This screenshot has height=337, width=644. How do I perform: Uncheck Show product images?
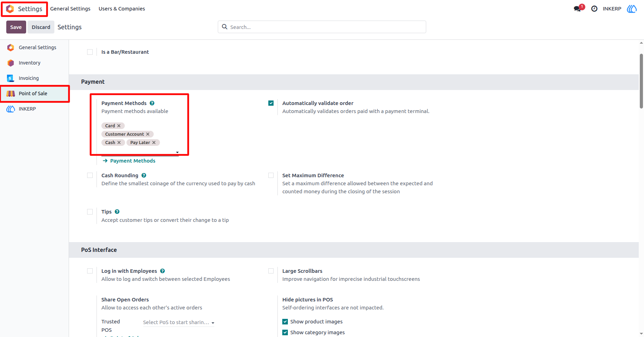tap(285, 322)
